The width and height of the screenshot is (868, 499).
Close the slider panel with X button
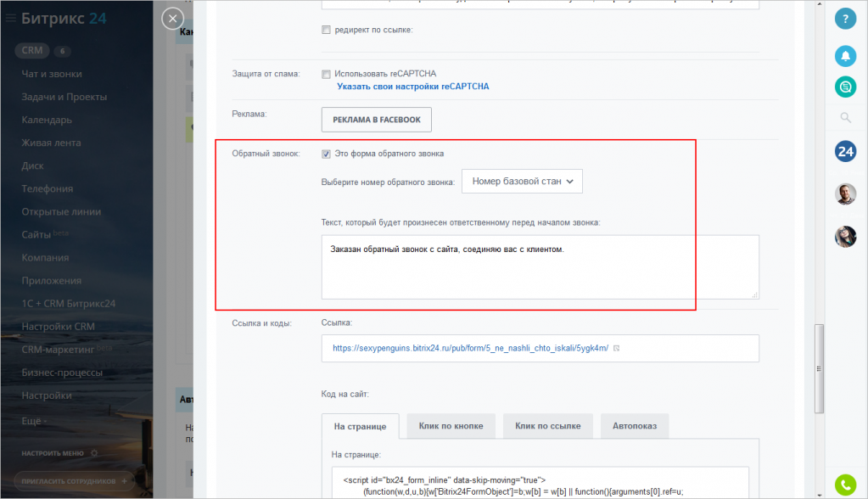tap(173, 19)
